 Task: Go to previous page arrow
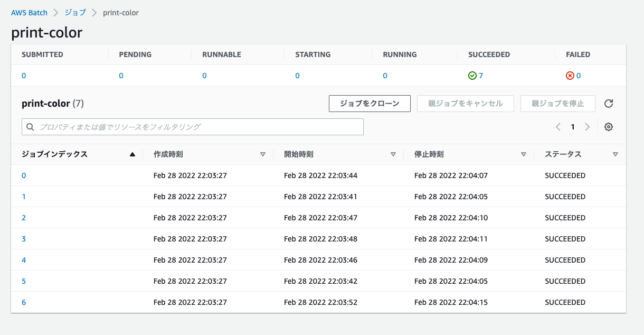point(558,127)
